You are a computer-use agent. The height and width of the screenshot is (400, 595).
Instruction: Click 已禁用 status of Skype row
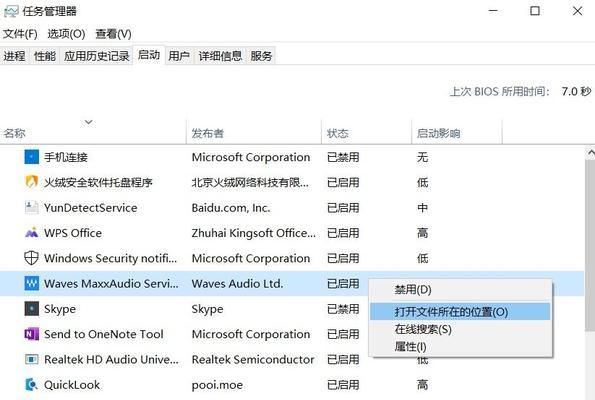click(x=343, y=309)
